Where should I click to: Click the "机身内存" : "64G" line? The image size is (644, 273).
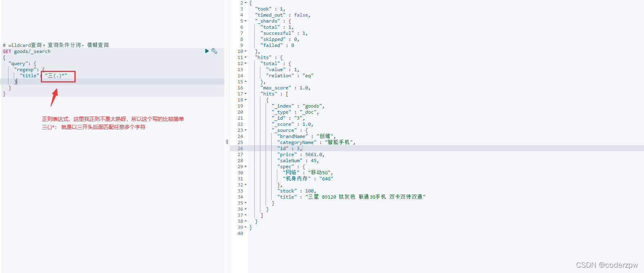pos(308,179)
